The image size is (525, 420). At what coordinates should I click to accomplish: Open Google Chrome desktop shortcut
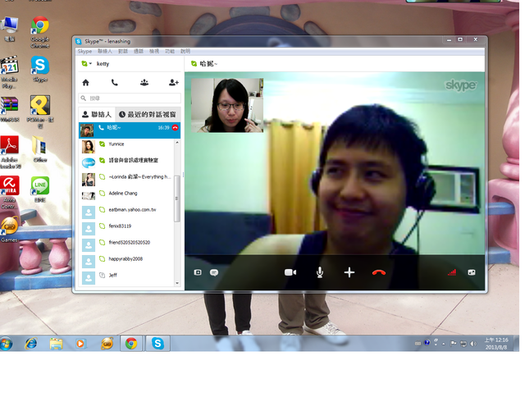coord(40,33)
